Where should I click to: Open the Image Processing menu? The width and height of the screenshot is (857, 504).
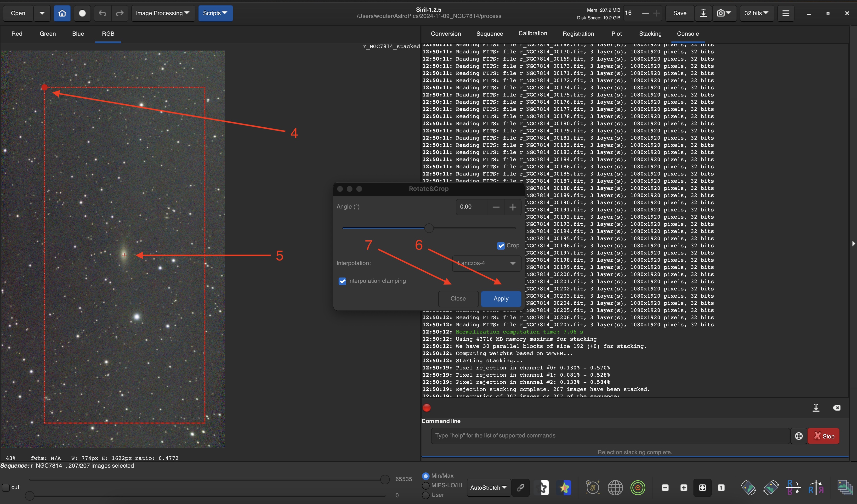point(163,13)
